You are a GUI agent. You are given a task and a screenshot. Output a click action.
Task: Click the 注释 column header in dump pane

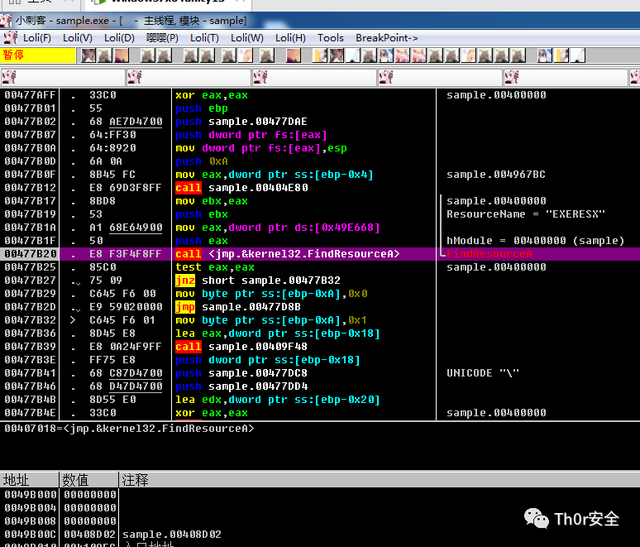(x=135, y=480)
